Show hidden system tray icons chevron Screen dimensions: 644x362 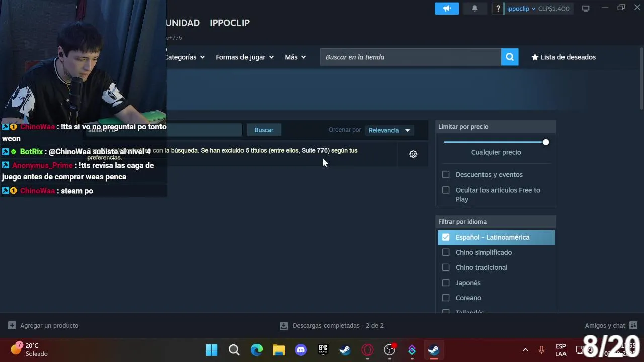click(525, 350)
